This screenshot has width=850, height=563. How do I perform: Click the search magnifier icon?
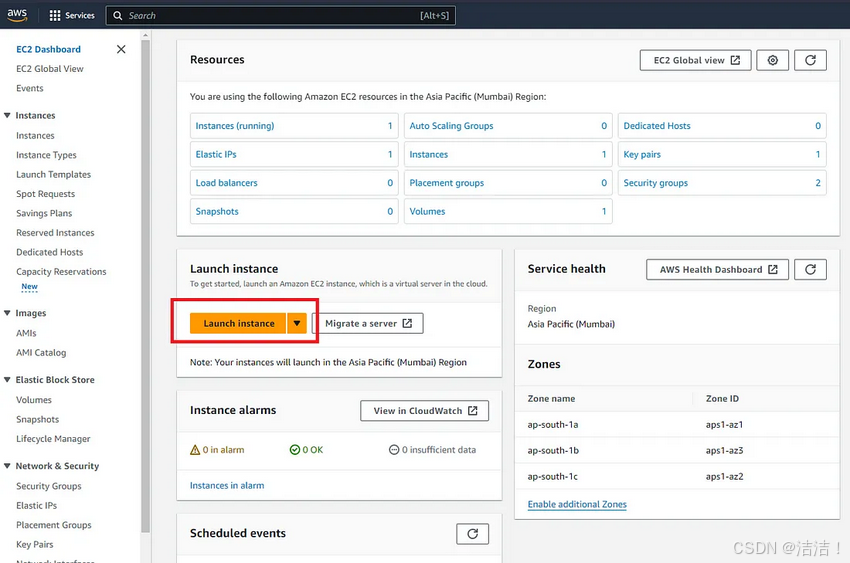pyautogui.click(x=118, y=16)
